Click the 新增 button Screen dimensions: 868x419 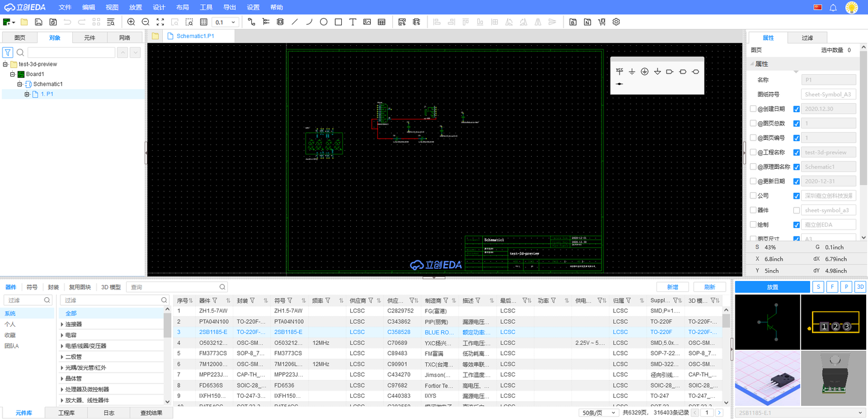[673, 287]
